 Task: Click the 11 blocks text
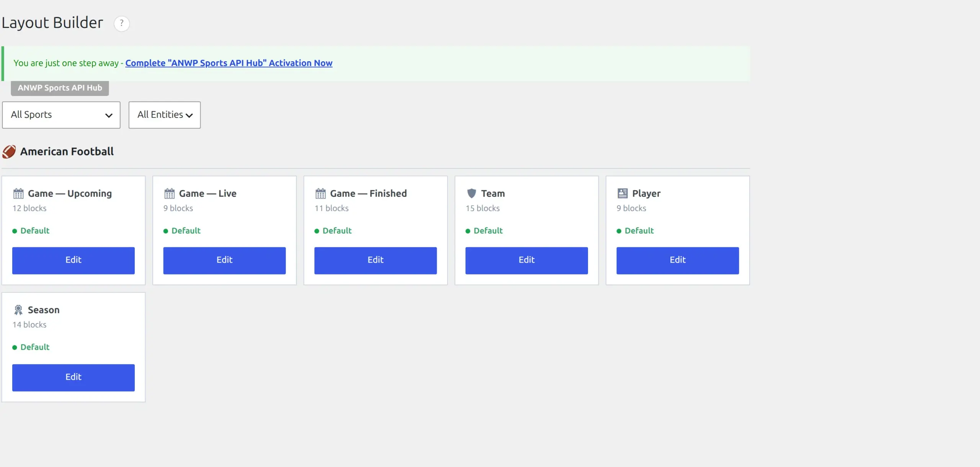coord(332,208)
